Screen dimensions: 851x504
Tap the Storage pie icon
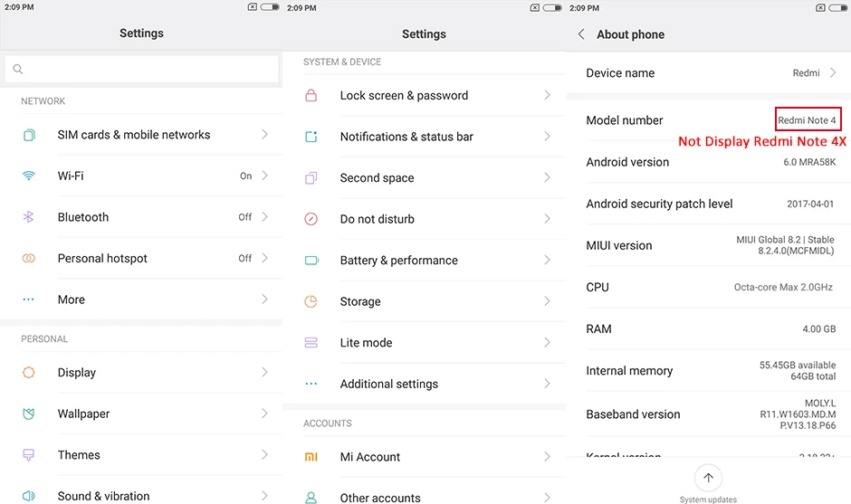pyautogui.click(x=311, y=301)
